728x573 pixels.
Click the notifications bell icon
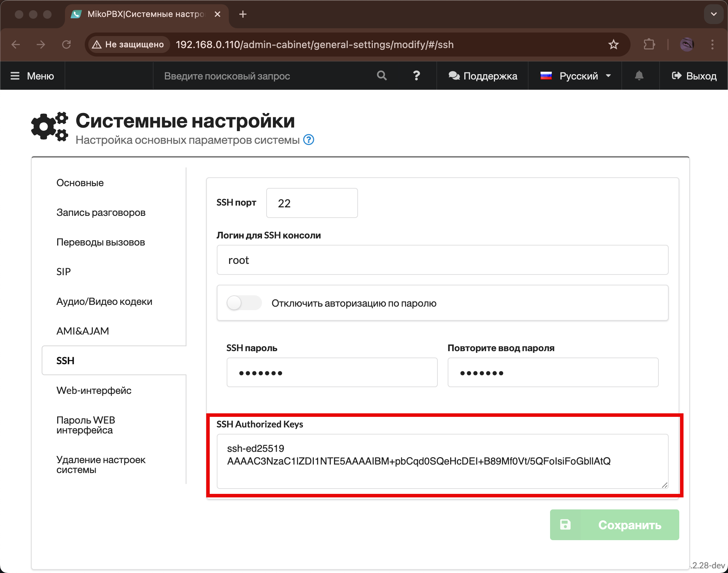[x=639, y=76]
